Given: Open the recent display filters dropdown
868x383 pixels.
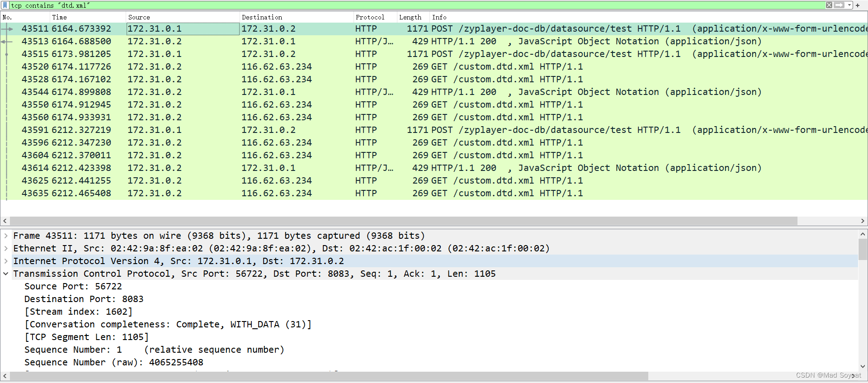Looking at the screenshot, I should click(x=849, y=5).
